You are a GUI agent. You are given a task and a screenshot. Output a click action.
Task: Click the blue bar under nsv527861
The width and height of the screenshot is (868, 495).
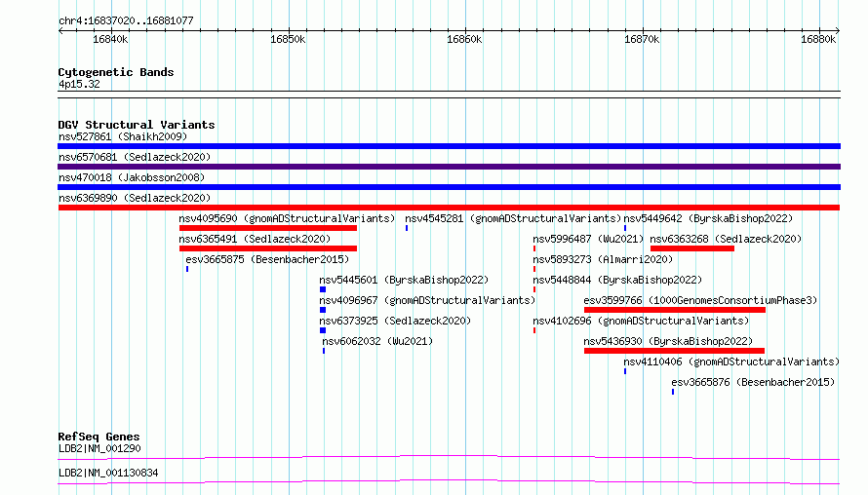coord(449,146)
